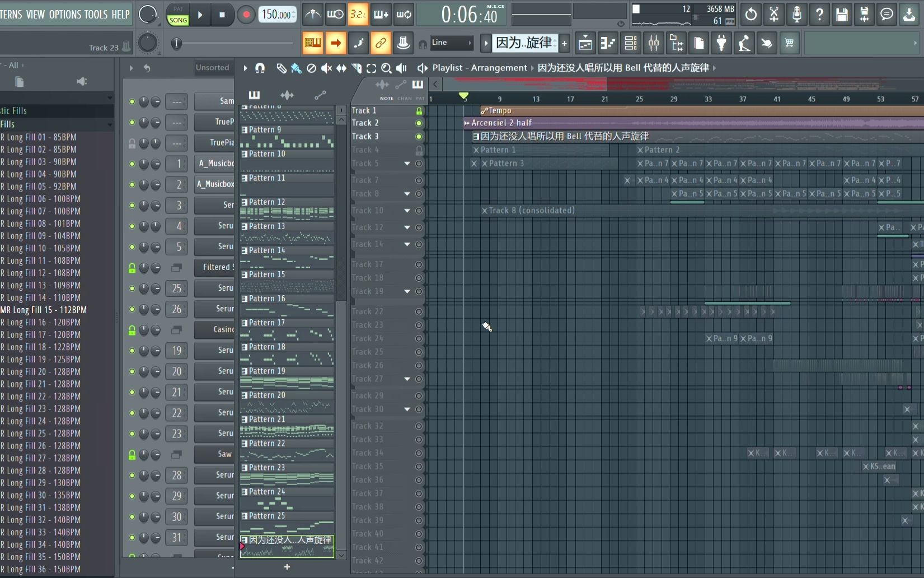Expand Track 19 group arrow
This screenshot has height=578, width=924.
click(407, 291)
